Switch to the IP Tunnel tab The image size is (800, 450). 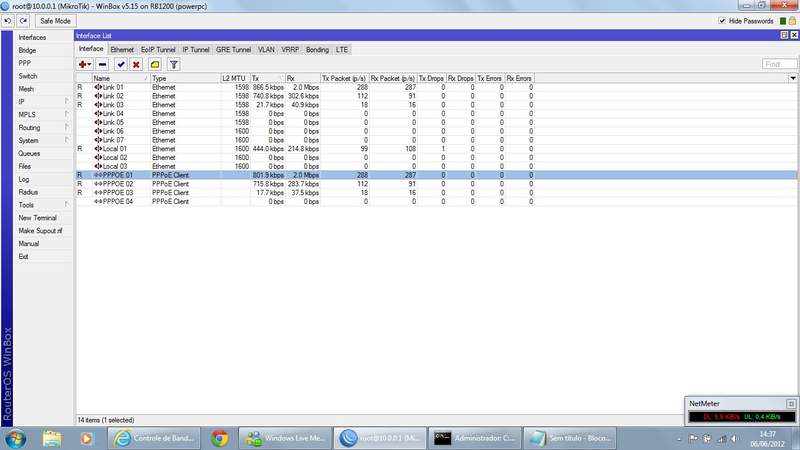196,49
